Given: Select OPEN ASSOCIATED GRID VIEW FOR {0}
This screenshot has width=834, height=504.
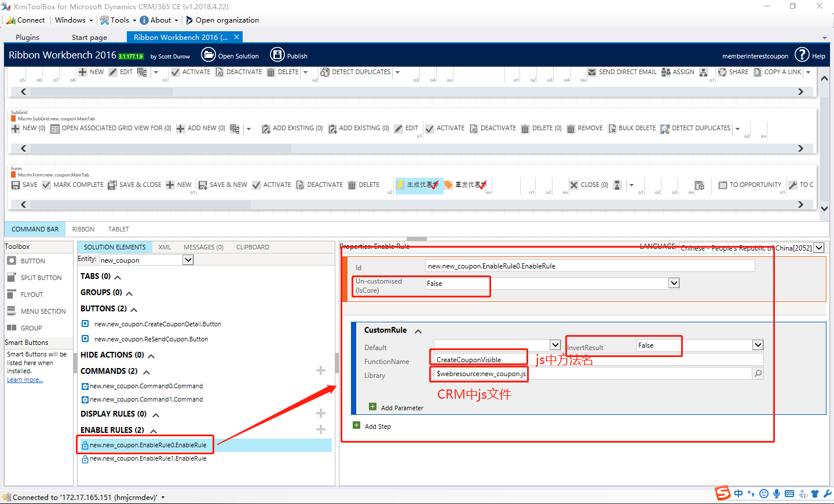Looking at the screenshot, I should [111, 128].
